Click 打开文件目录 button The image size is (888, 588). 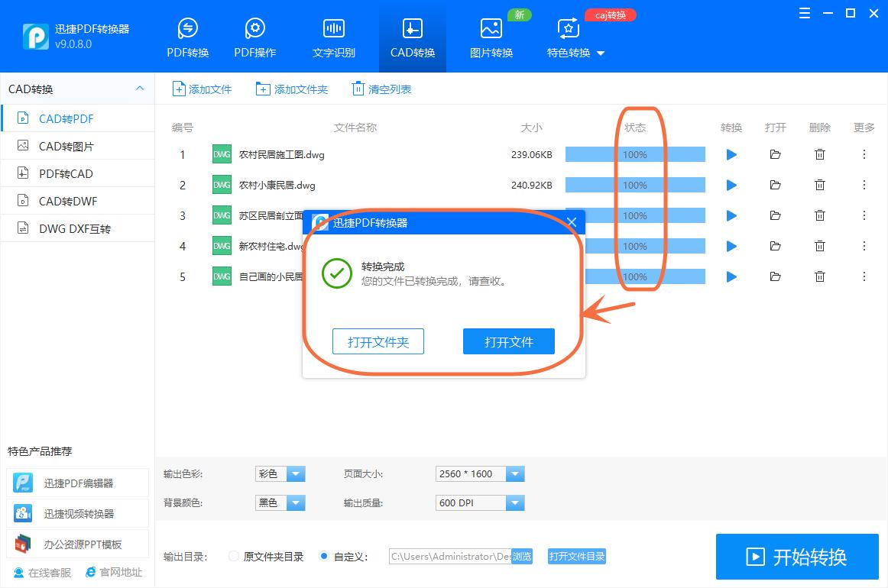coord(576,556)
